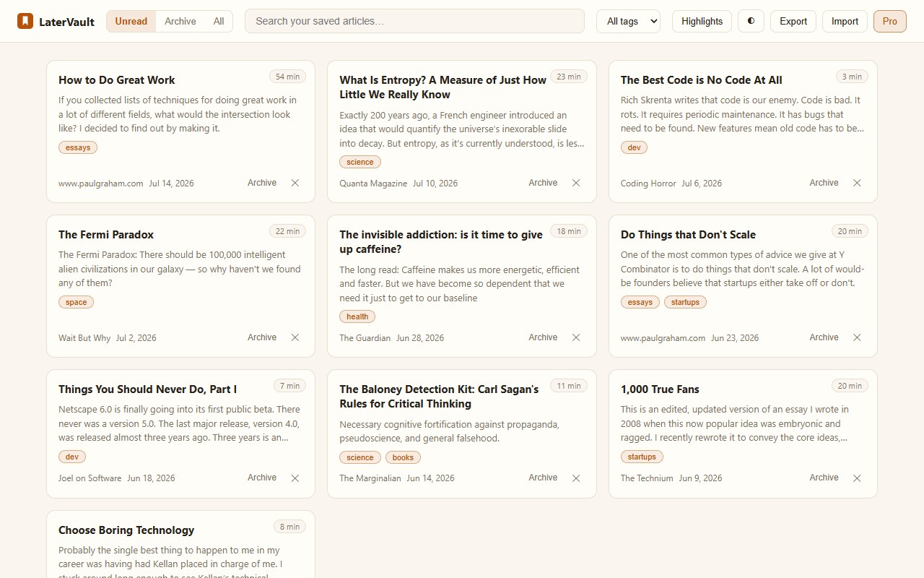This screenshot has height=578, width=924.
Task: Click 'Wait But Why' source text
Action: click(84, 338)
